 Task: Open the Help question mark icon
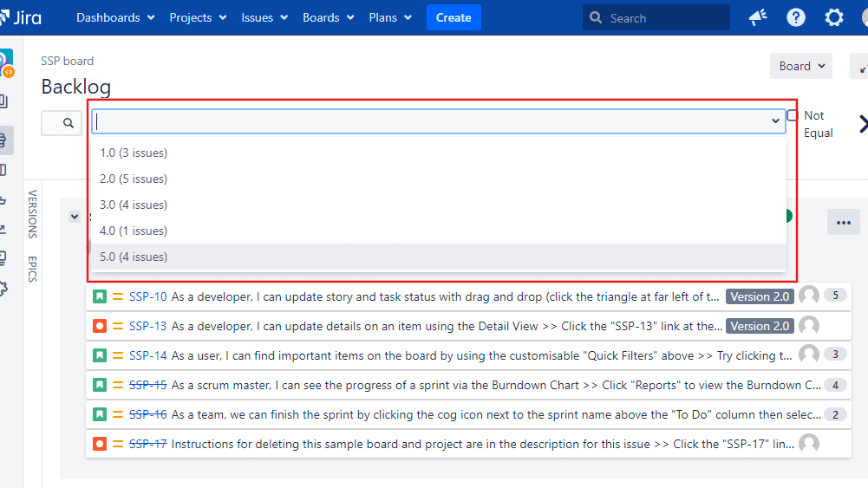pos(795,17)
